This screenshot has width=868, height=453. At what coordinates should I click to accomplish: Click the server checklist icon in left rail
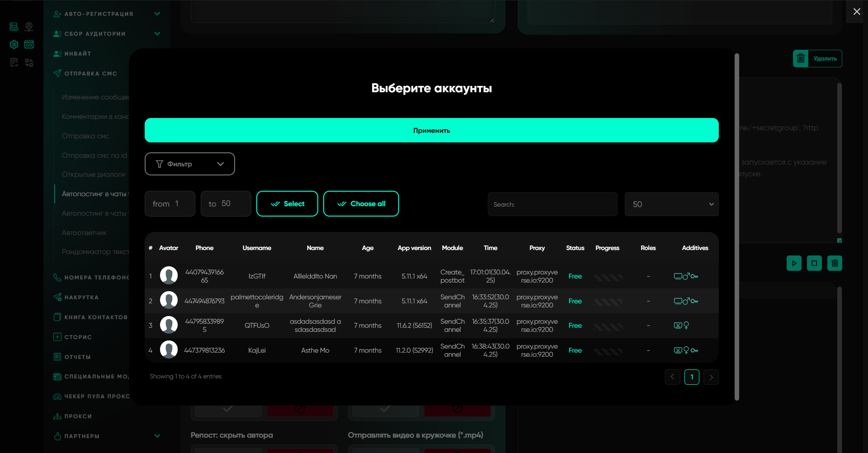[14, 27]
